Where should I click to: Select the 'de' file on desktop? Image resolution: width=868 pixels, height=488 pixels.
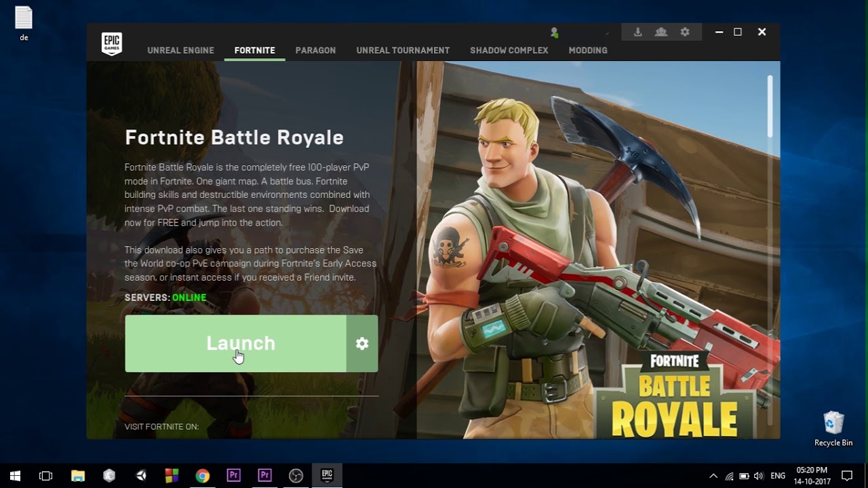click(24, 24)
